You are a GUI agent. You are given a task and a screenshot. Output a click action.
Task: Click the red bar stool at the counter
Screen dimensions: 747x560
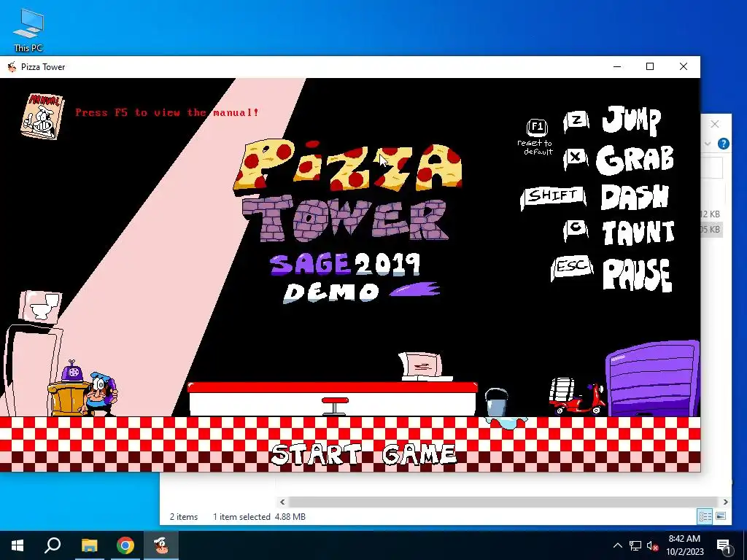[x=335, y=405]
